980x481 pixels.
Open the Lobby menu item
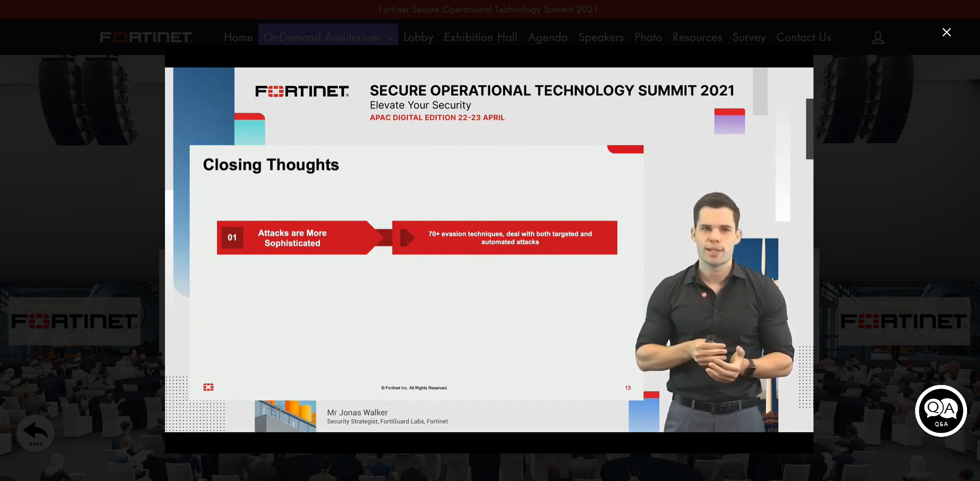click(x=418, y=37)
